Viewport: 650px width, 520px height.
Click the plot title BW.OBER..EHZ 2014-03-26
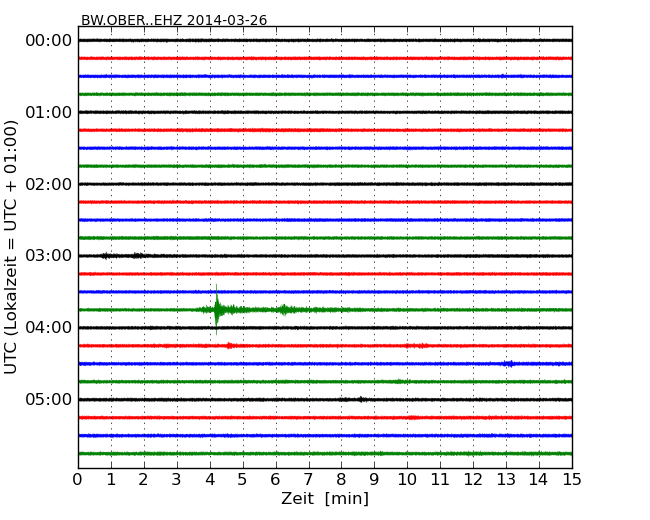tap(174, 20)
